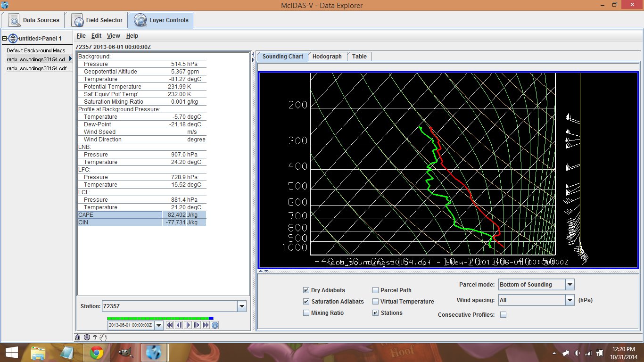The image size is (644, 362).
Task: Open Station 72357 dropdown
Action: tap(242, 306)
